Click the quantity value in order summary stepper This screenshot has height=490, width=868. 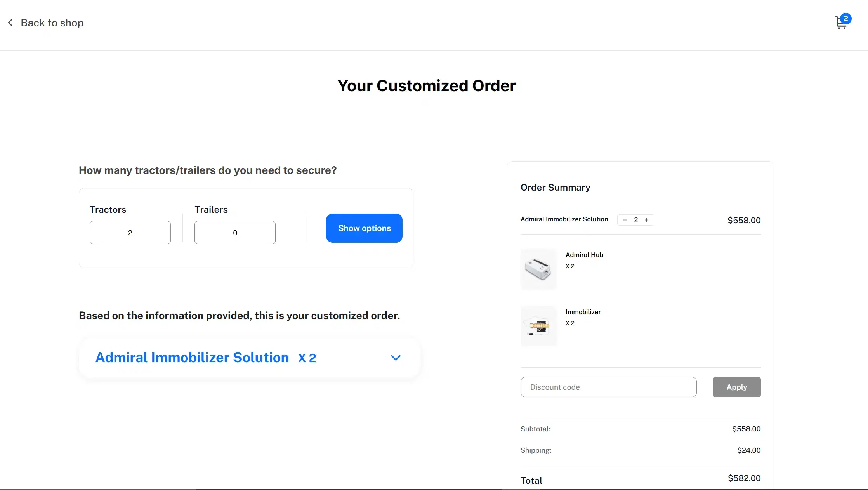click(636, 220)
